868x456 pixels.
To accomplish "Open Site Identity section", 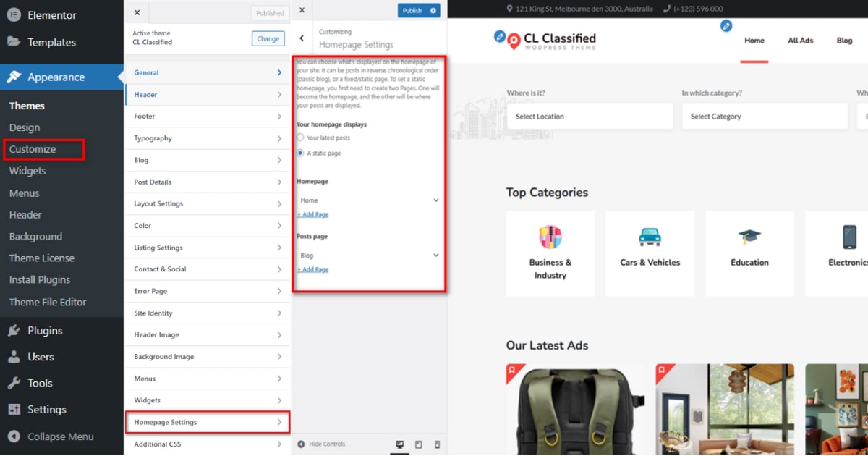I will (208, 313).
